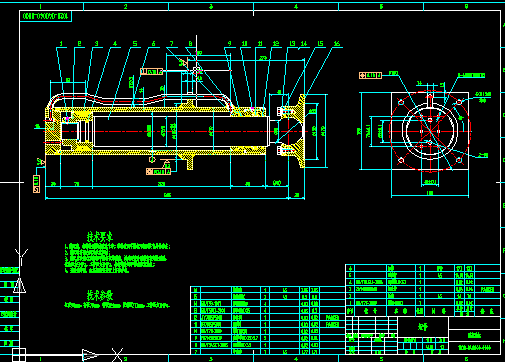Select part balloon number 8 on section view
Screen dimensions: 505x362
pos(190,44)
